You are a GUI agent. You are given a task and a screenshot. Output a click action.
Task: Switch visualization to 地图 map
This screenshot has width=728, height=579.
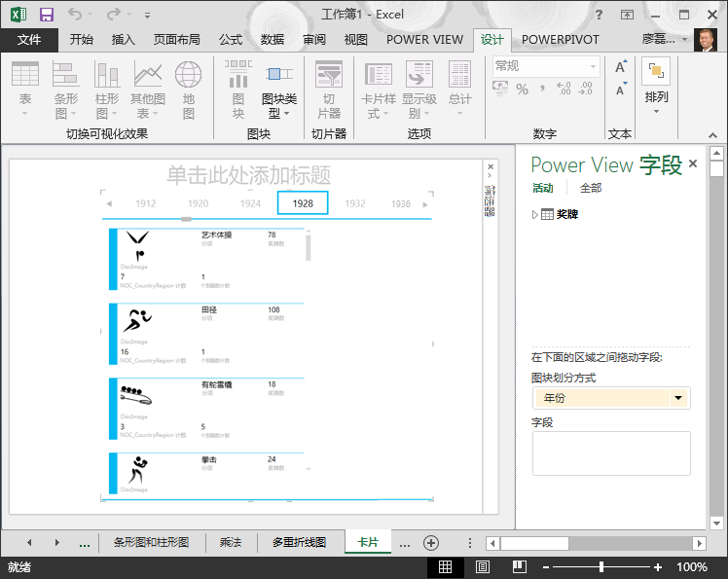pyautogui.click(x=189, y=90)
